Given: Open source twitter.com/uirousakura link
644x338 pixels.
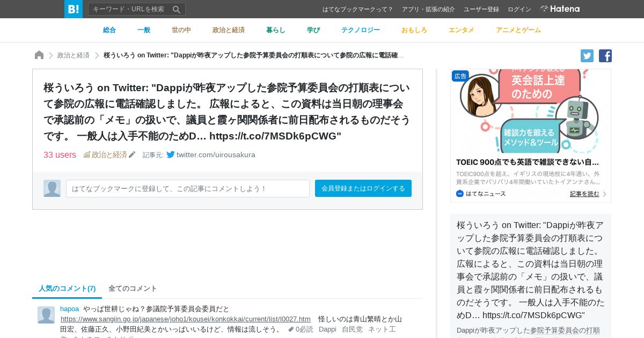Looking at the screenshot, I should tap(216, 155).
